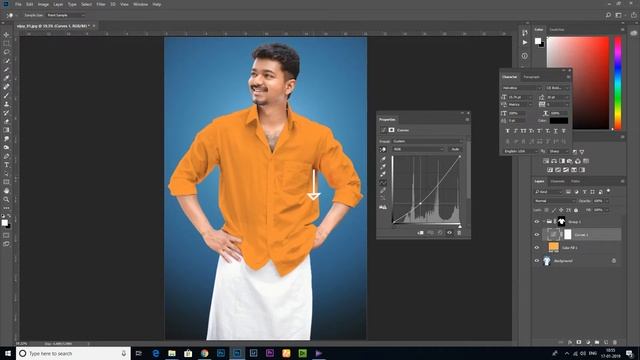Select the Eraser tool
The width and height of the screenshot is (640, 360).
(6, 121)
